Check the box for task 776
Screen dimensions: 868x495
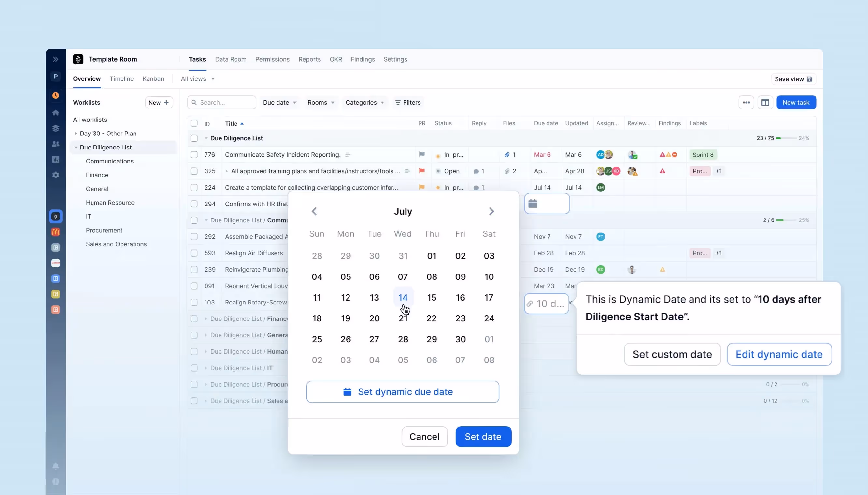194,155
